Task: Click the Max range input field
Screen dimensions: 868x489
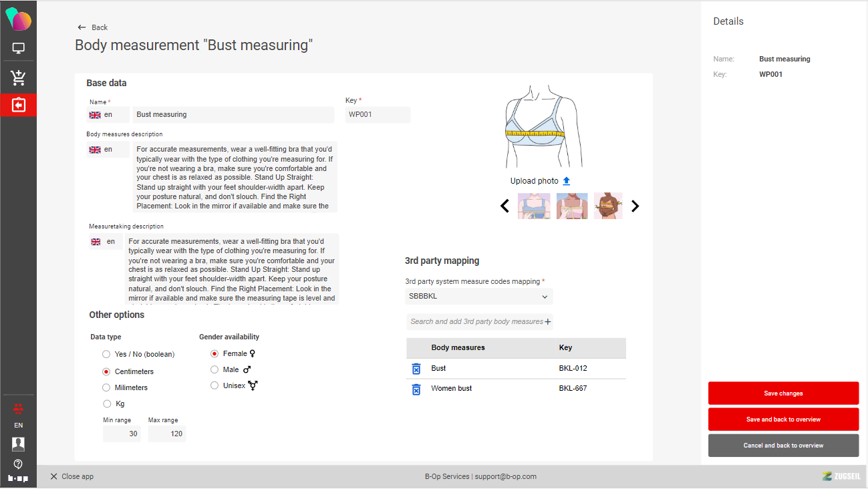Action: (x=167, y=434)
